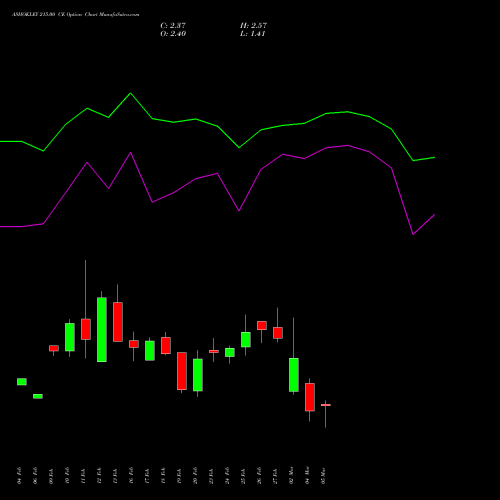Click the green candlestick above 10 Feb
The image size is (500, 500).
(x=70, y=337)
